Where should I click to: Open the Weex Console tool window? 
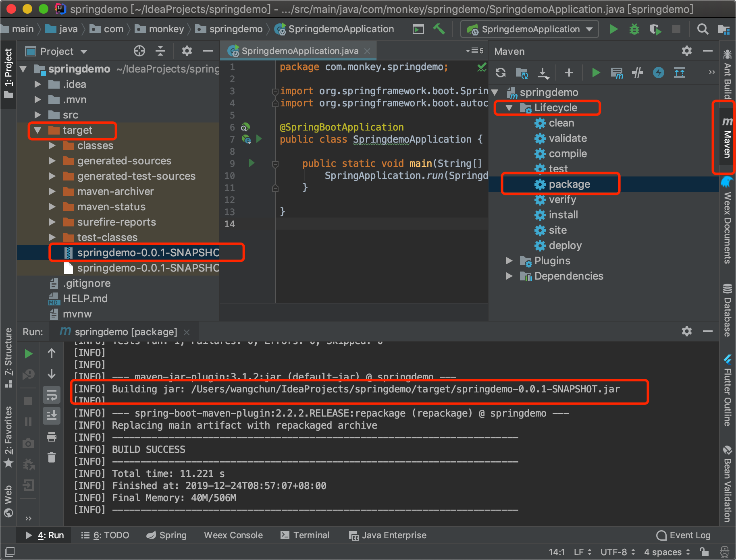[233, 535]
